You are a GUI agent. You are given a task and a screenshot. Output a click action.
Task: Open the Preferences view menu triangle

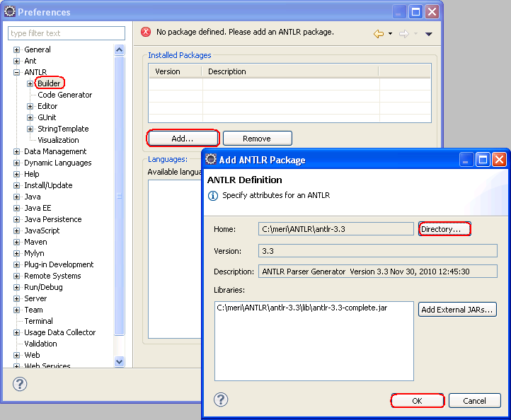[429, 34]
